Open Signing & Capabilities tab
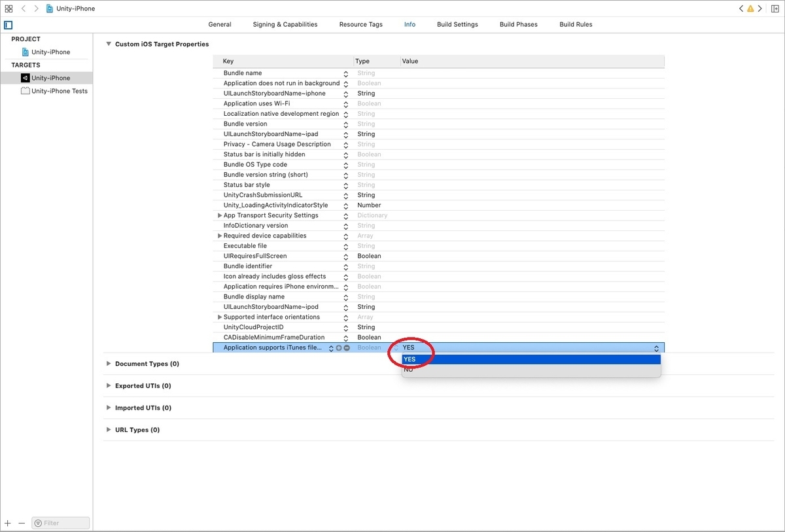The image size is (785, 532). click(x=285, y=24)
